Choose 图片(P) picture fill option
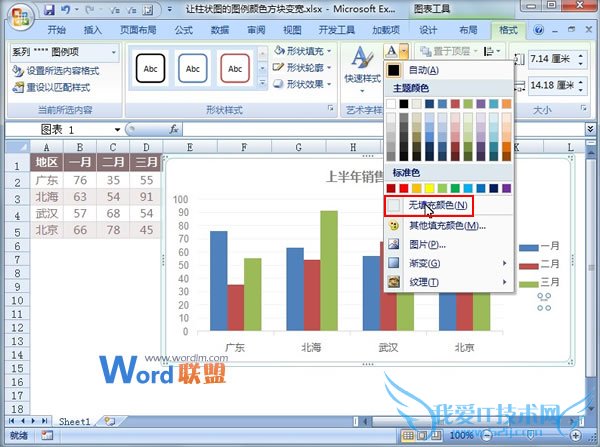The image size is (600, 447). [x=448, y=244]
